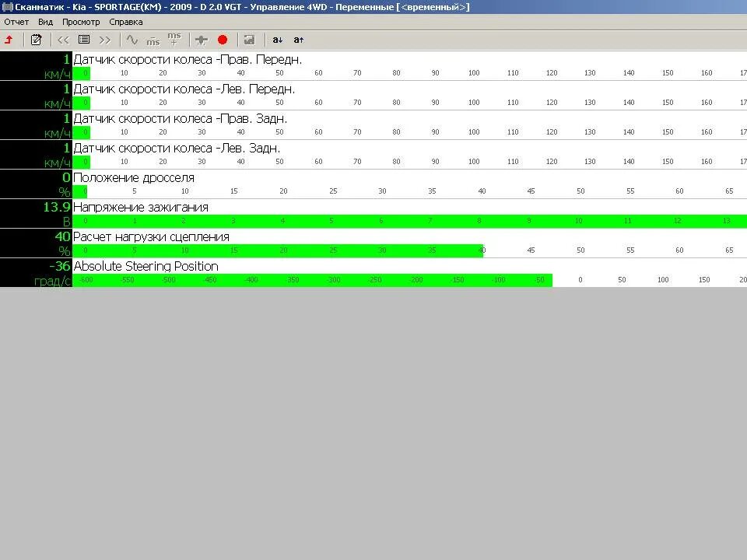This screenshot has height=560, width=747.
Task: Decrease font size with a↓ icon
Action: (x=277, y=40)
